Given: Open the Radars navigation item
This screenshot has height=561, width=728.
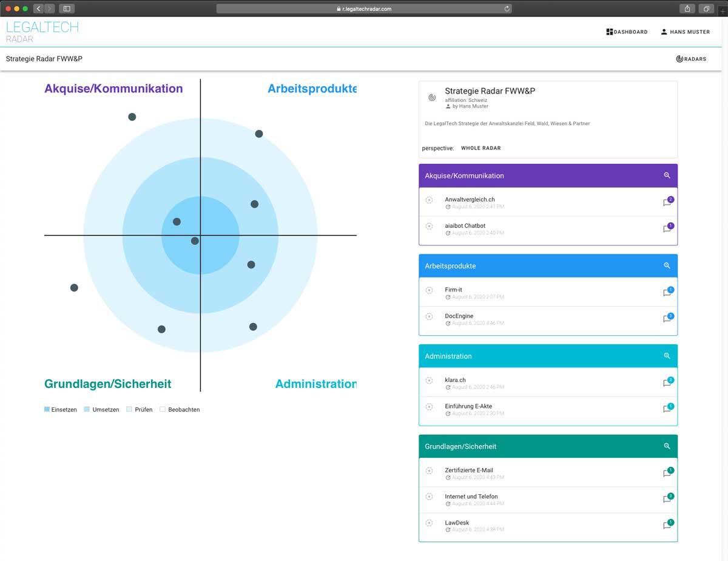Looking at the screenshot, I should click(691, 59).
